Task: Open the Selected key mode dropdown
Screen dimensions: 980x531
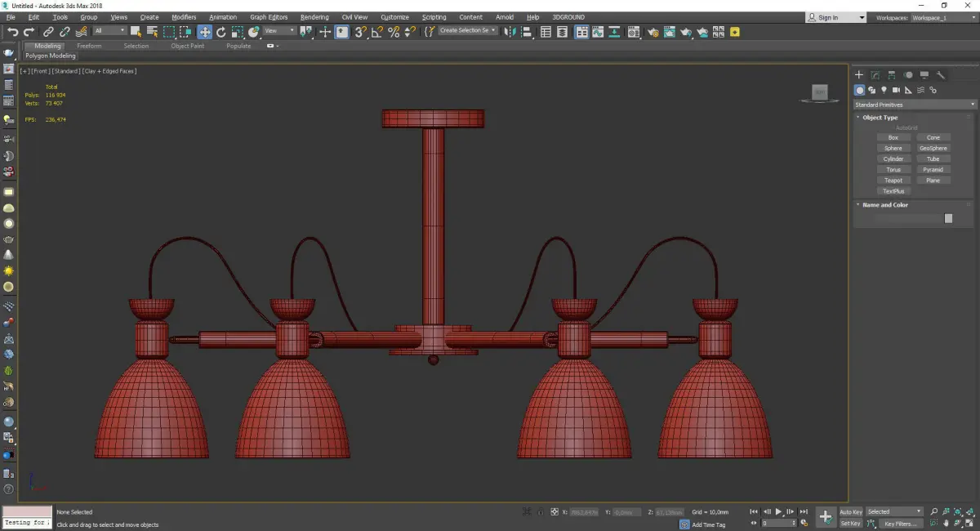Action: tap(894, 512)
